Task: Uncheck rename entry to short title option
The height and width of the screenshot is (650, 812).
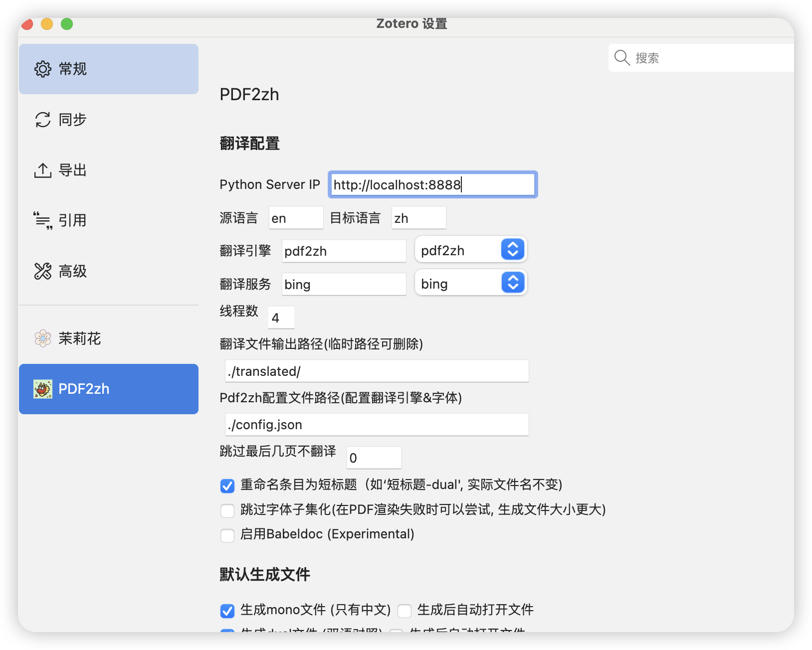Action: (227, 486)
